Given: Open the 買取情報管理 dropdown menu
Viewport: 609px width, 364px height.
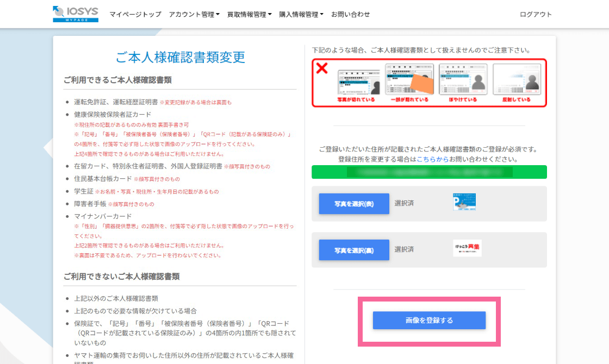Looking at the screenshot, I should 249,15.
